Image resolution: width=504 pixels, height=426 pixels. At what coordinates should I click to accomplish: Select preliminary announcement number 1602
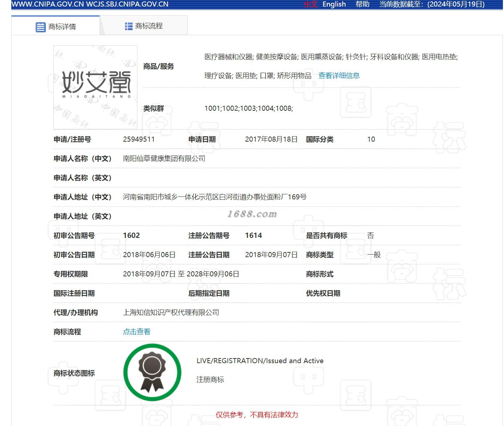[x=132, y=235]
